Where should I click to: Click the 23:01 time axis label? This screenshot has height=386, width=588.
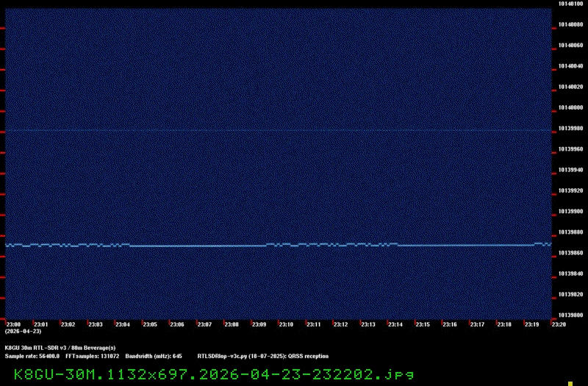click(41, 324)
